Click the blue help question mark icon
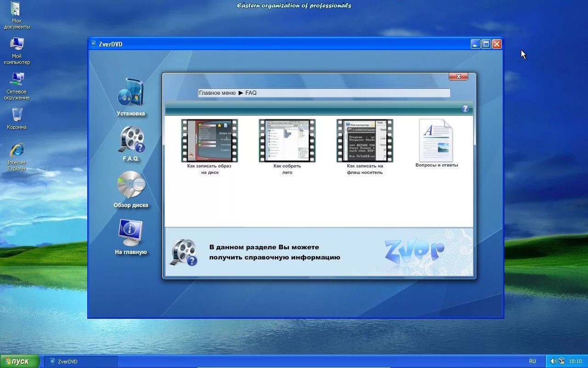The image size is (588, 368). (465, 109)
